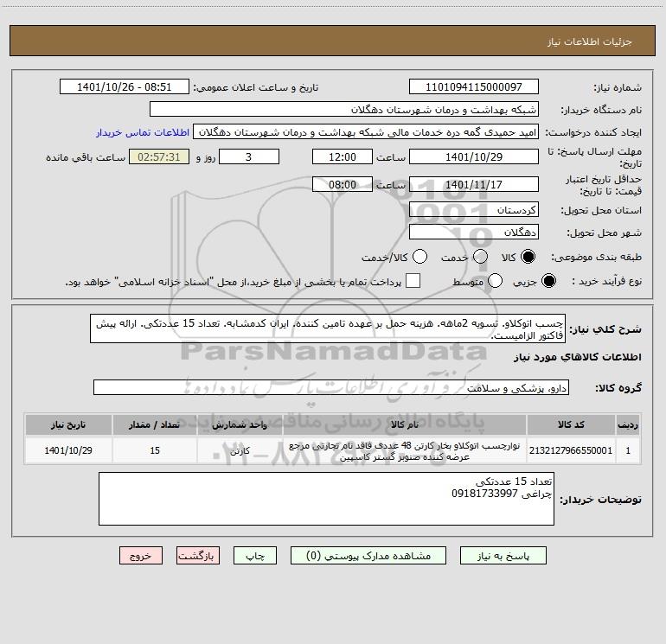
Task: Click the مشاهده مدارک پیوستی (0) button
Action: point(368,556)
